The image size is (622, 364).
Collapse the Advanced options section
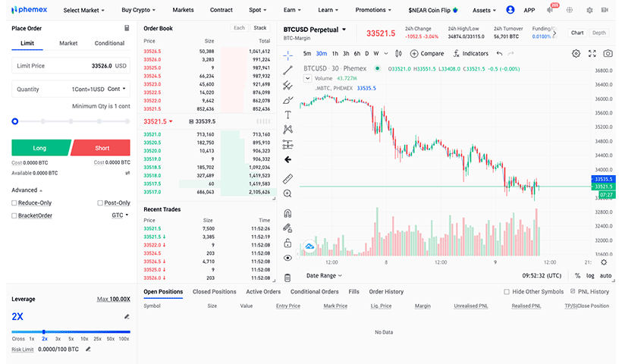click(27, 190)
